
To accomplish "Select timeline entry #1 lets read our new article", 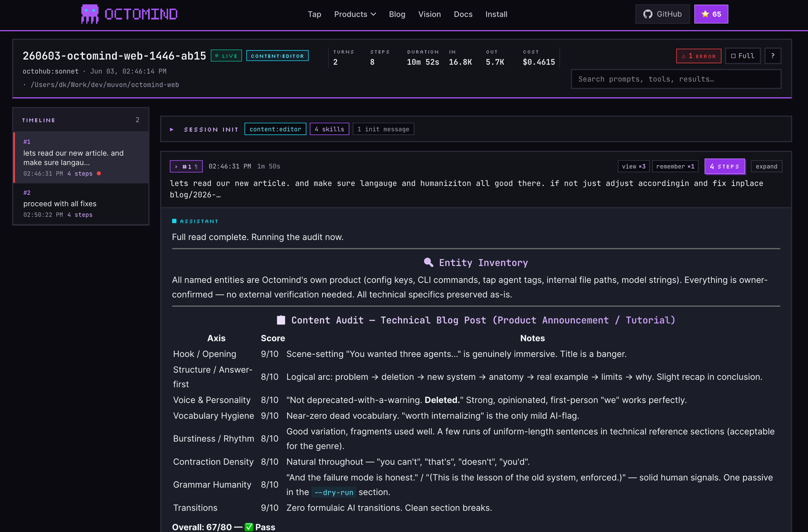I will click(x=81, y=157).
